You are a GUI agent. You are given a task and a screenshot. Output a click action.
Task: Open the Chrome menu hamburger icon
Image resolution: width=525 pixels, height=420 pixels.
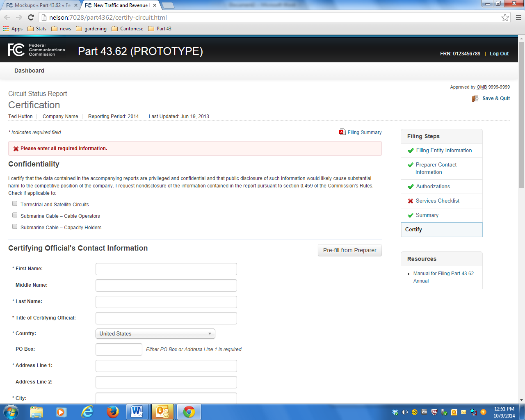[518, 17]
